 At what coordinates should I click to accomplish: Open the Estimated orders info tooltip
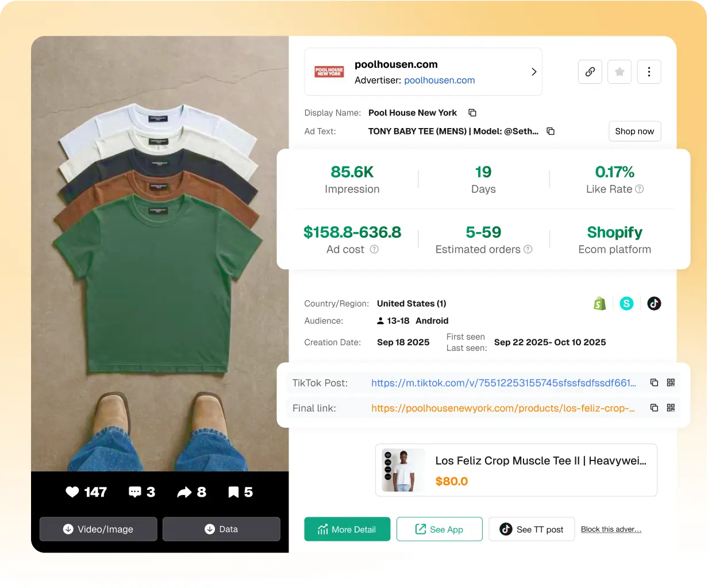528,249
